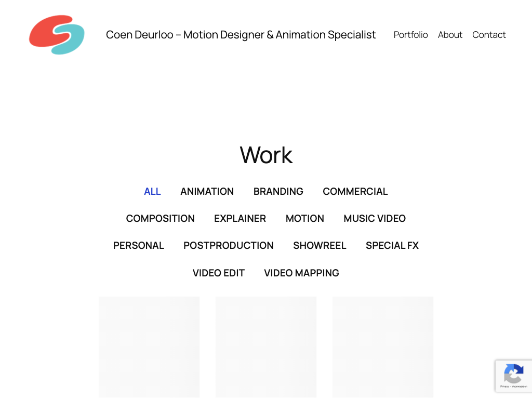Select the ALL filter
The image size is (532, 399).
point(152,191)
